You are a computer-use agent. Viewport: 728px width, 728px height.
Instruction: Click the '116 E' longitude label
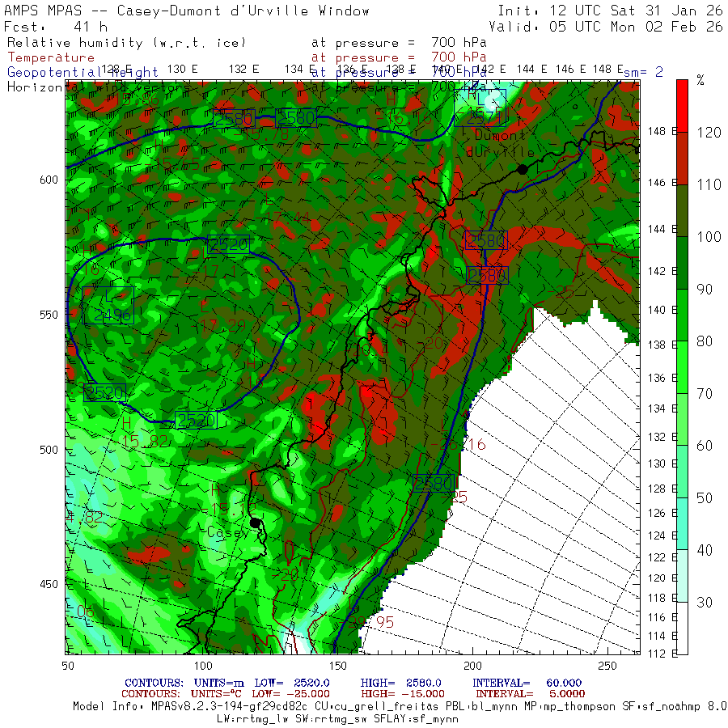662,617
